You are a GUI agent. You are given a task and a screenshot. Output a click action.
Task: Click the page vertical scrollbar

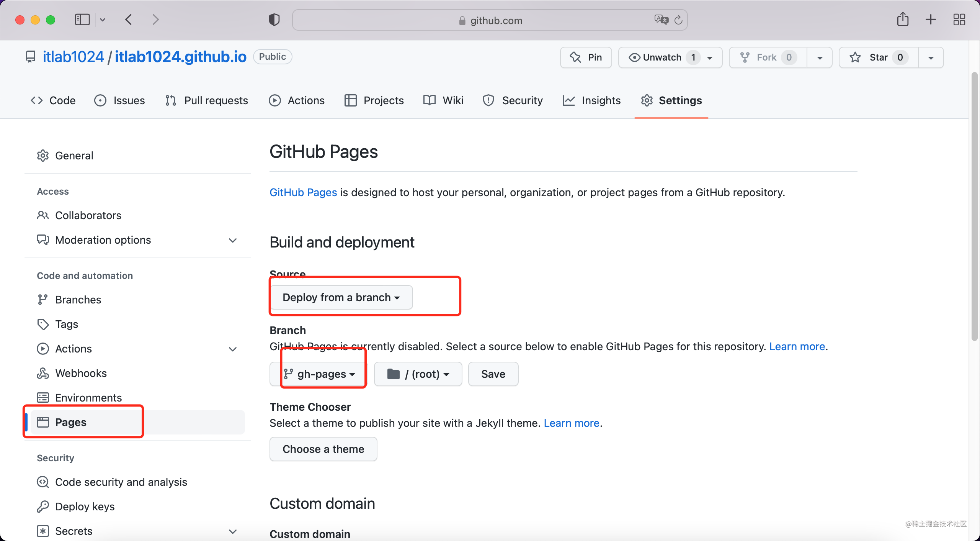click(x=975, y=207)
